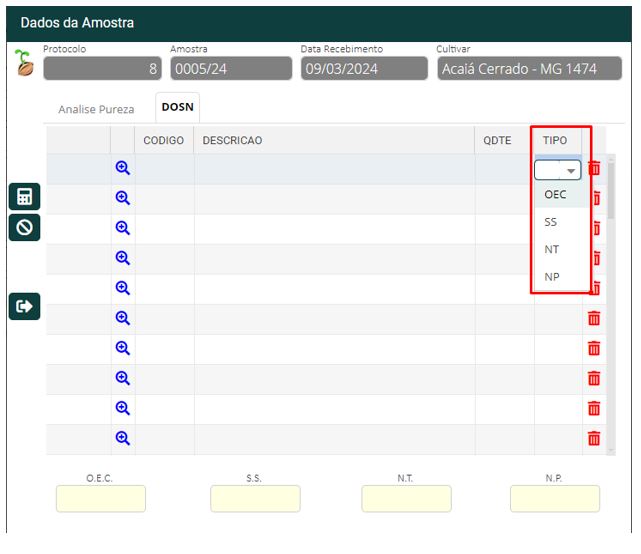Click the calculator icon button on the left
This screenshot has width=641, height=554.
point(24,196)
